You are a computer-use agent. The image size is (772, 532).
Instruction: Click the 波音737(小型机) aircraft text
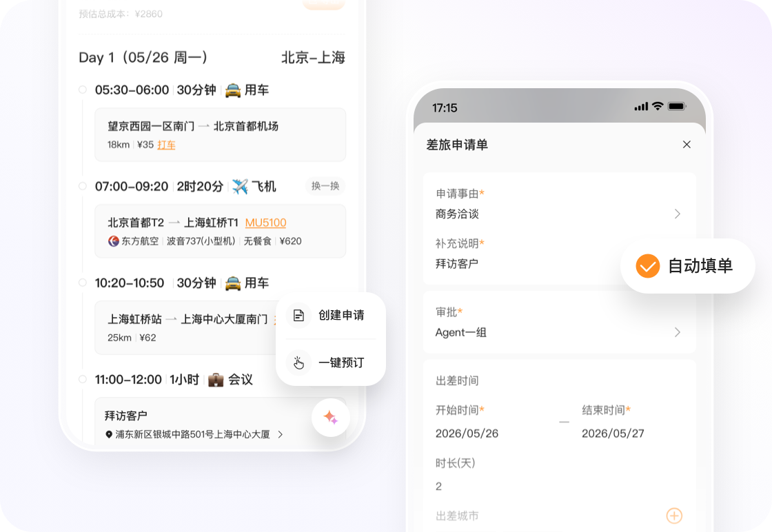201,241
